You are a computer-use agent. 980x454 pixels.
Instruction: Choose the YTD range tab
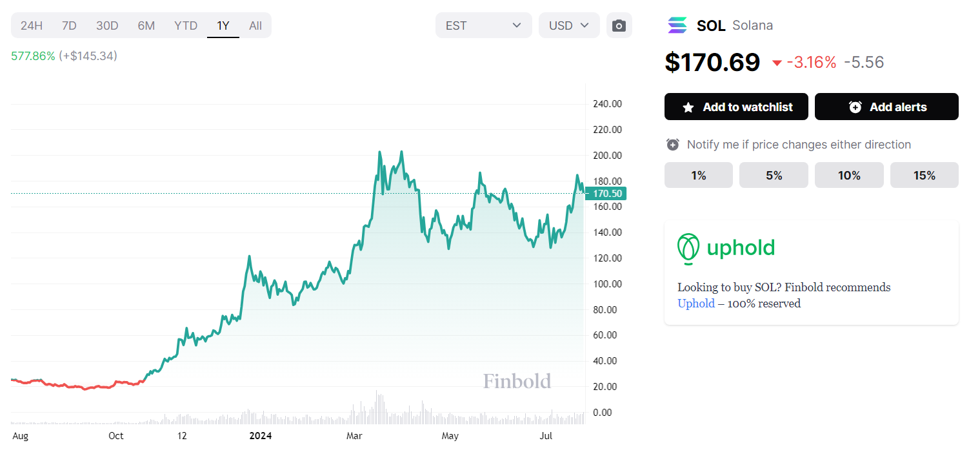click(x=186, y=26)
